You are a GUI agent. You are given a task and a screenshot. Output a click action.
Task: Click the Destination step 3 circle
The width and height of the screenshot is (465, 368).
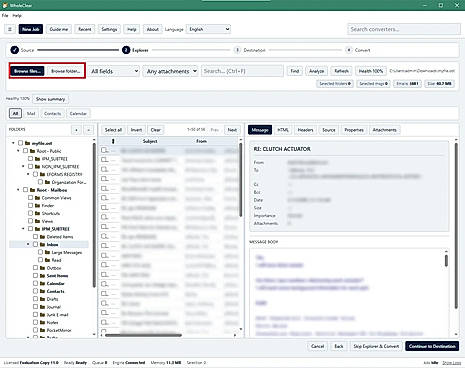point(237,50)
